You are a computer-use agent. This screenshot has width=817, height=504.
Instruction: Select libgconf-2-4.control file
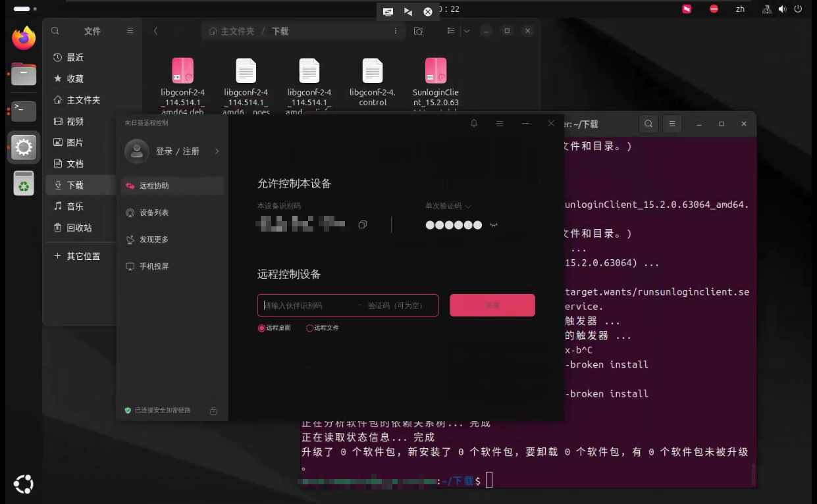click(x=373, y=83)
